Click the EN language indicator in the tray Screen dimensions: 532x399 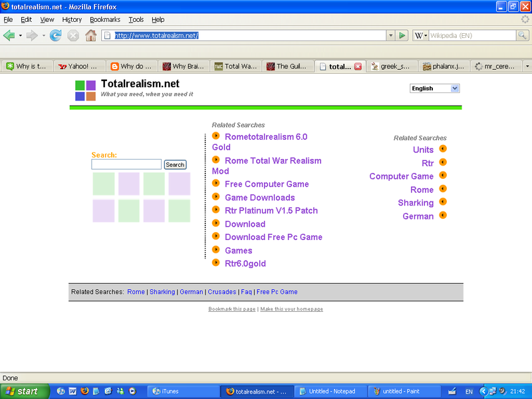point(469,392)
